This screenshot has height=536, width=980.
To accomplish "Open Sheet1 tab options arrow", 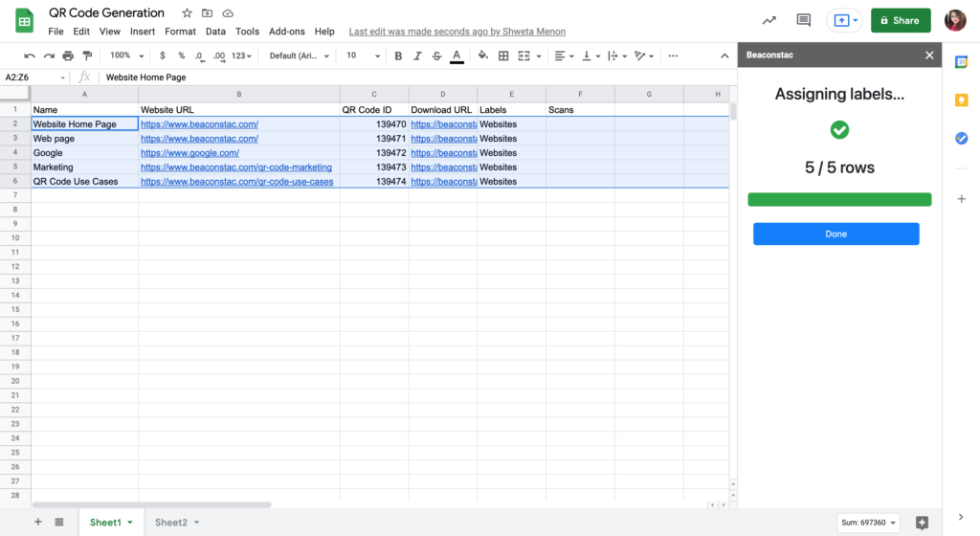I will pyautogui.click(x=130, y=523).
